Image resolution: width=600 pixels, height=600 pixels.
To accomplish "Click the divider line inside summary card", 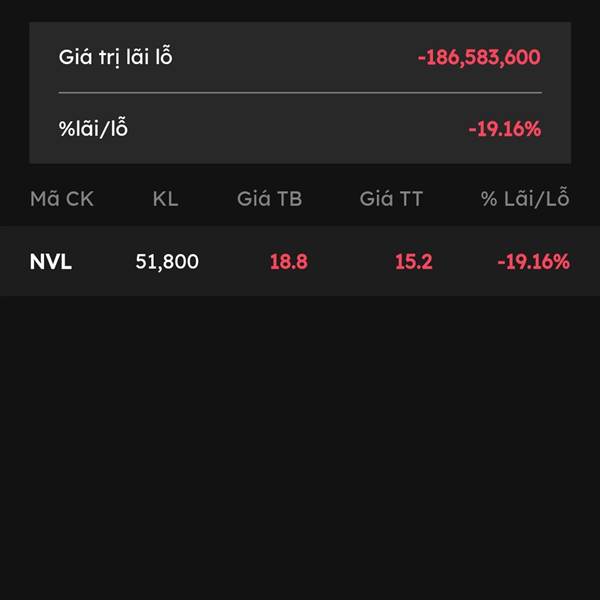I will [300, 93].
